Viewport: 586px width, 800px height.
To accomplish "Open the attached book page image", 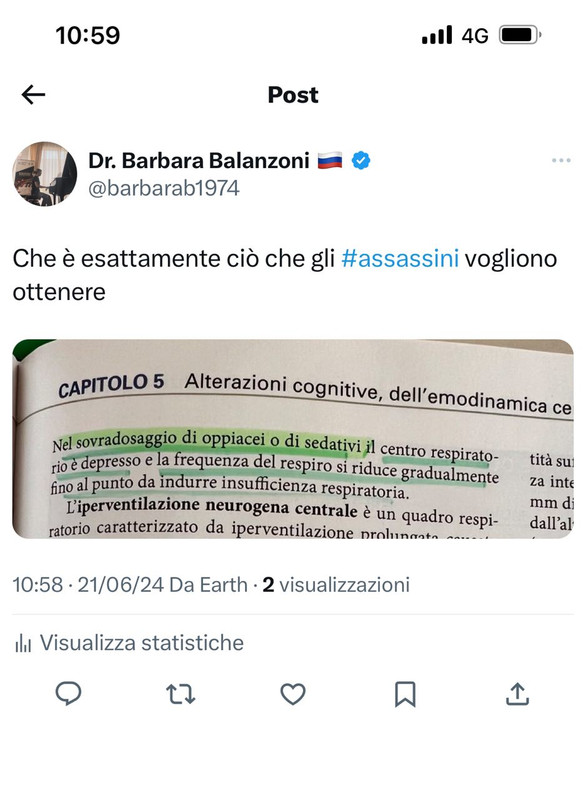I will click(293, 439).
